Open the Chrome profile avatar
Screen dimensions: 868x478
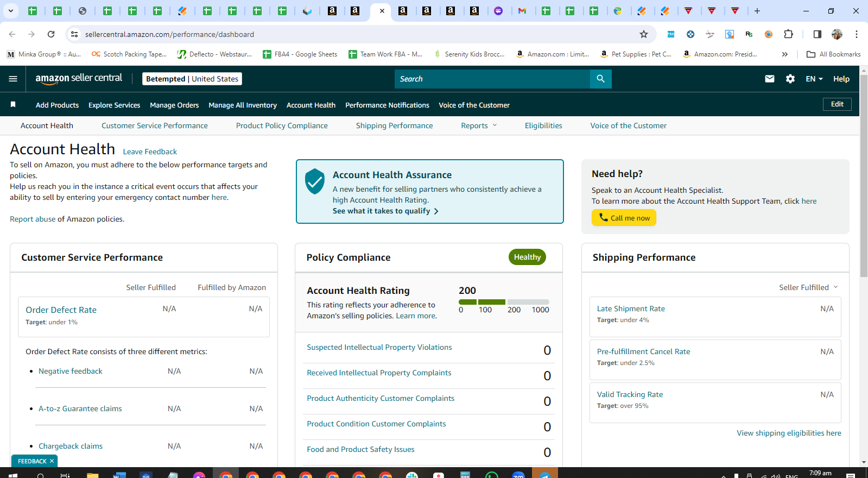tap(837, 34)
